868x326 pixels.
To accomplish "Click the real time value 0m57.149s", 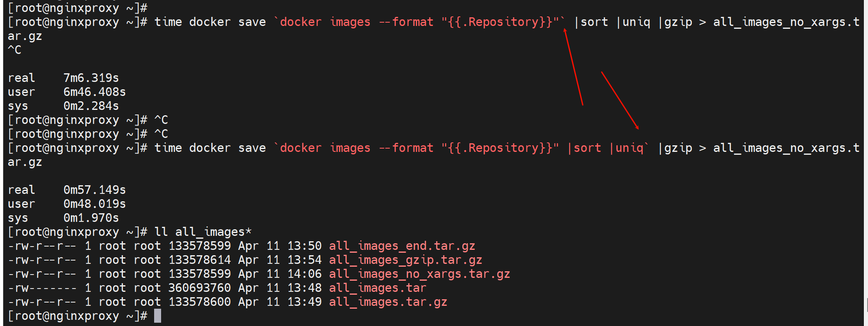I will pos(95,190).
